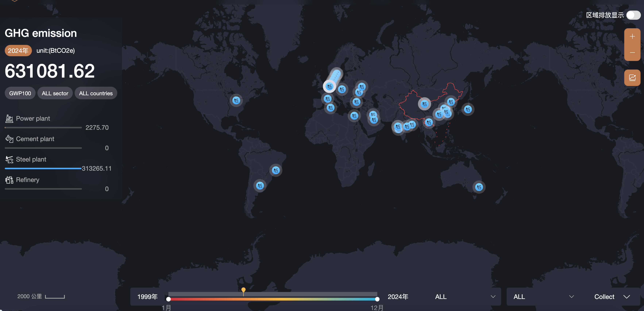Click the Power plant icon
This screenshot has height=311, width=644.
coord(9,119)
